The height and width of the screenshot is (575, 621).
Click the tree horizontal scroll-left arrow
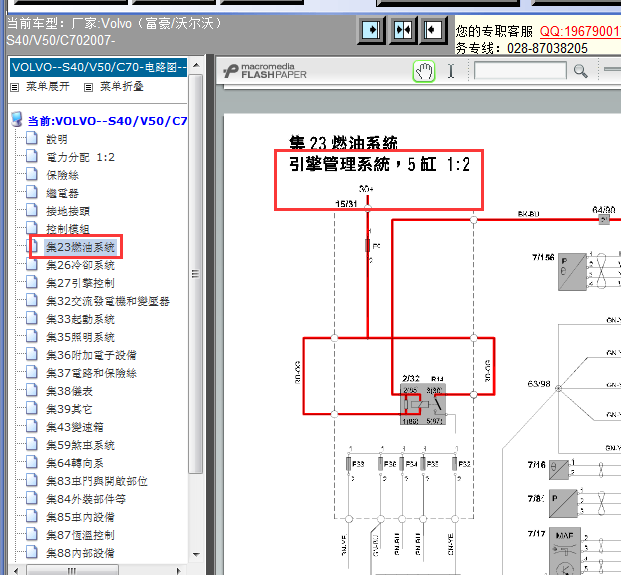point(16,570)
